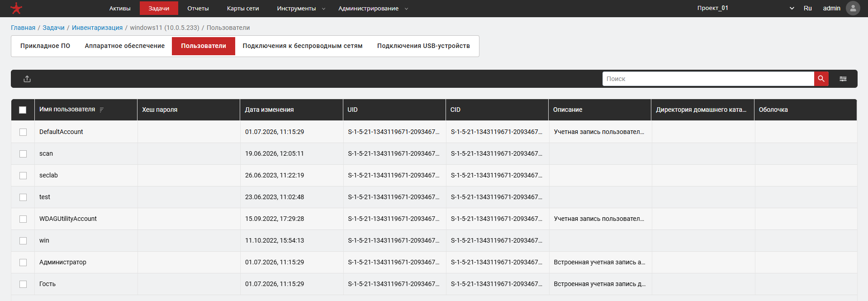Click the admin username label

tap(831, 8)
